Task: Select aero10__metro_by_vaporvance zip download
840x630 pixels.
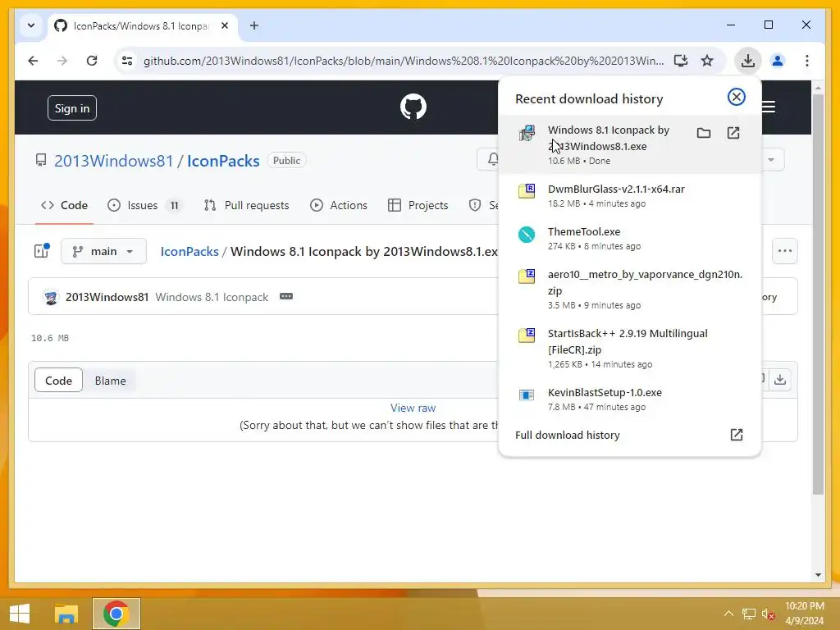Action: click(629, 290)
